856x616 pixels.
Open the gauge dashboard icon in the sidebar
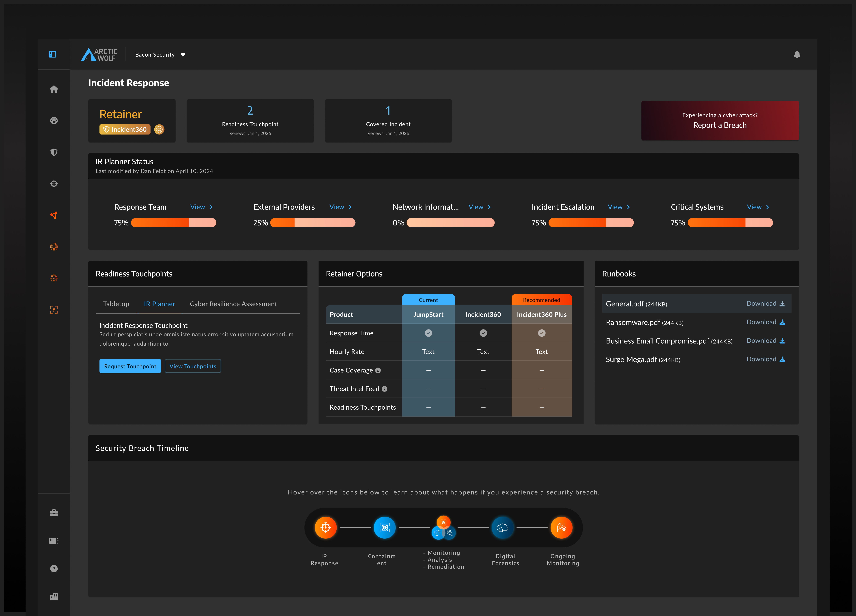pyautogui.click(x=54, y=121)
